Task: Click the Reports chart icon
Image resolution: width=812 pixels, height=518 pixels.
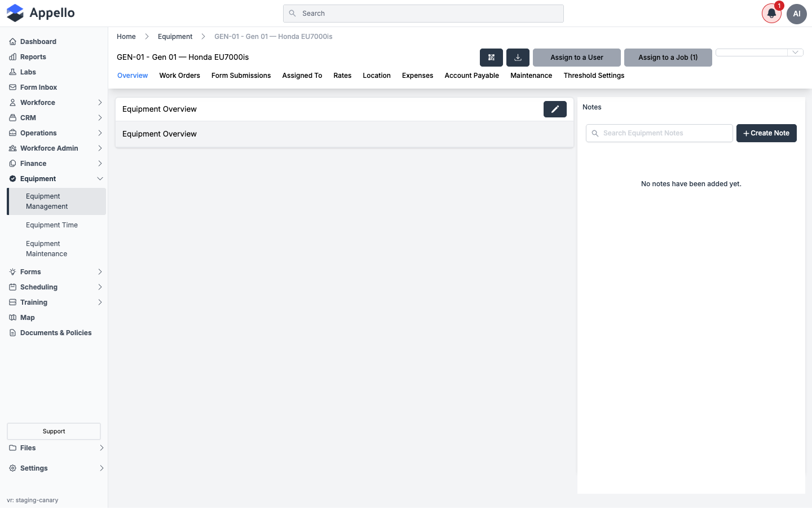Action: click(12, 57)
